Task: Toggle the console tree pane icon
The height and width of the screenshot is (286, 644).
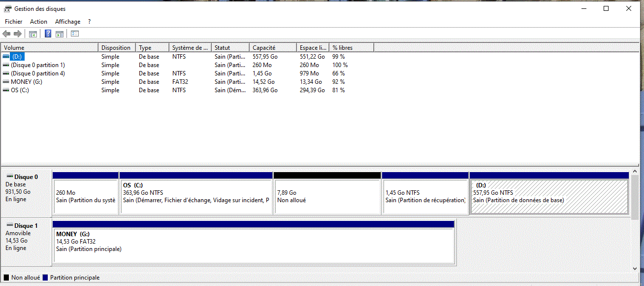Action: [x=33, y=34]
